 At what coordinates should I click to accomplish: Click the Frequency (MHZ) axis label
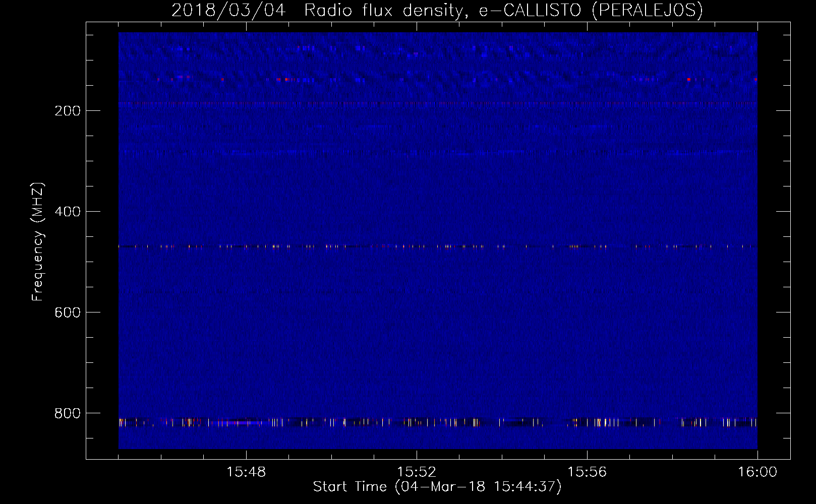[38, 242]
